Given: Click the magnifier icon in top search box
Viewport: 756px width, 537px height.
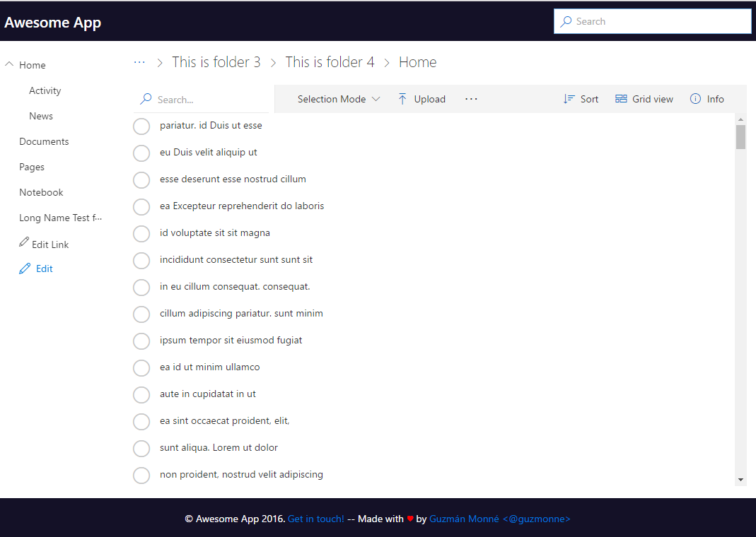Looking at the screenshot, I should 566,21.
